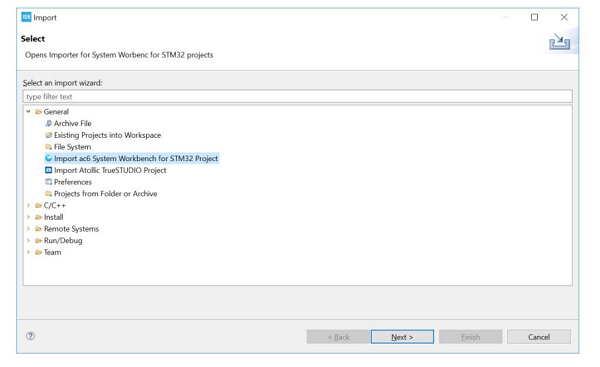Collapse the General folder
600x367 pixels.
pos(28,111)
